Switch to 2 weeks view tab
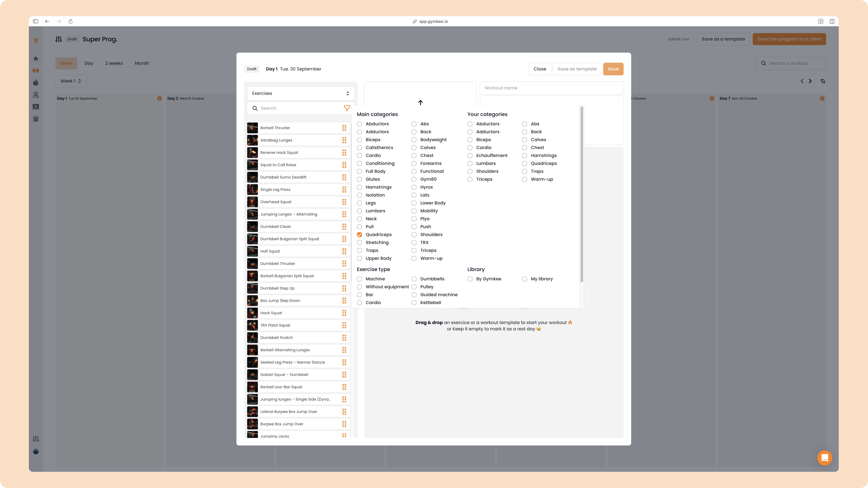The height and width of the screenshot is (488, 868). 114,63
